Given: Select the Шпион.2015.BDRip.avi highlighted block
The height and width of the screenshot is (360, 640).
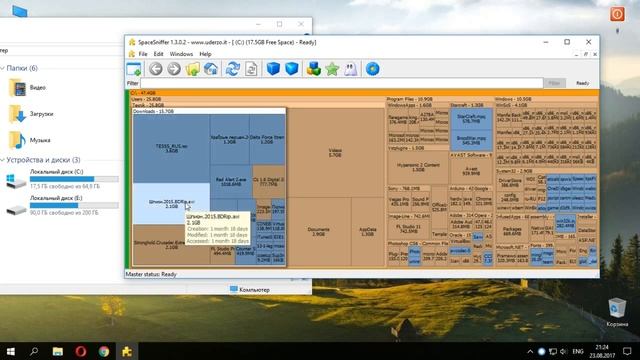Looking at the screenshot, I should [171, 204].
